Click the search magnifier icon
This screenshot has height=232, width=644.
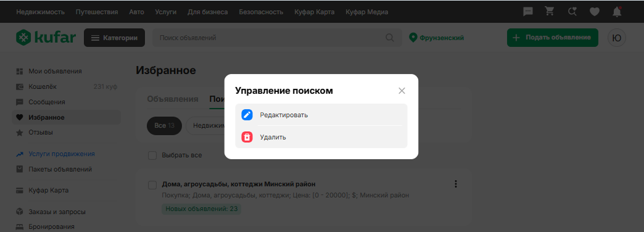point(390,38)
